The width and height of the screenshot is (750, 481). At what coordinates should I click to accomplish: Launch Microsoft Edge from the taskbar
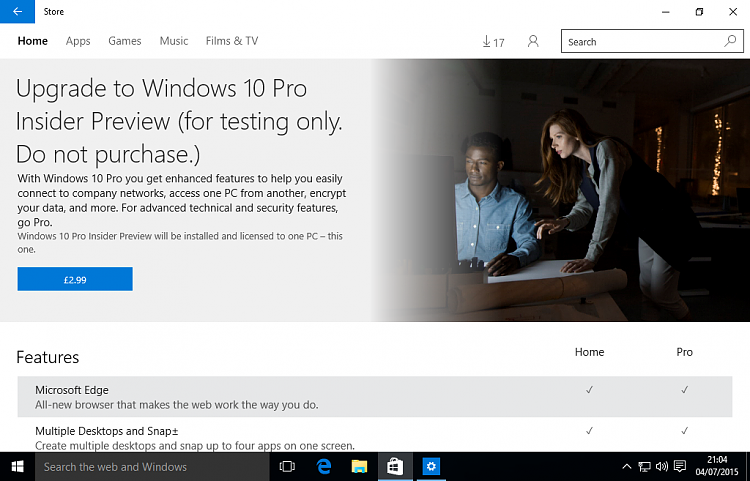click(x=324, y=466)
